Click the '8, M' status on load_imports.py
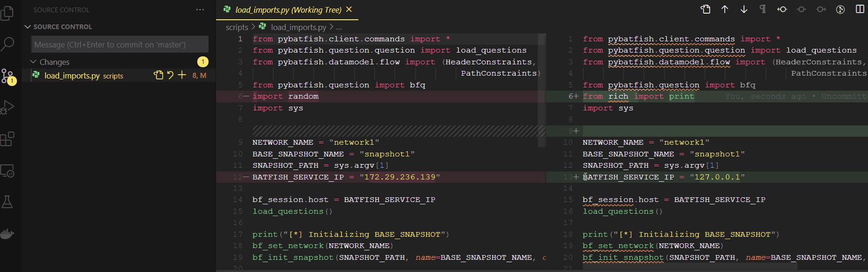 [x=199, y=75]
